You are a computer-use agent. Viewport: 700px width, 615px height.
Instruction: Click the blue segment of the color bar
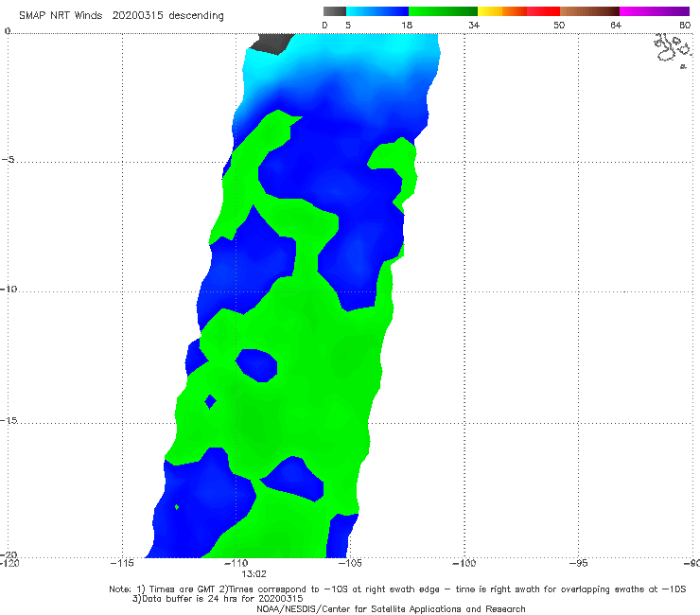(377, 11)
